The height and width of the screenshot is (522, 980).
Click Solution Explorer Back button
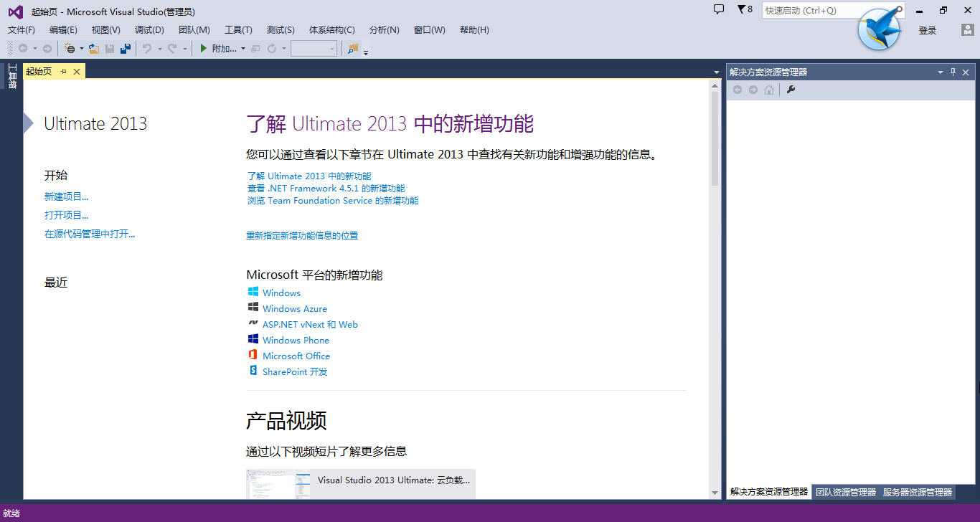point(738,90)
